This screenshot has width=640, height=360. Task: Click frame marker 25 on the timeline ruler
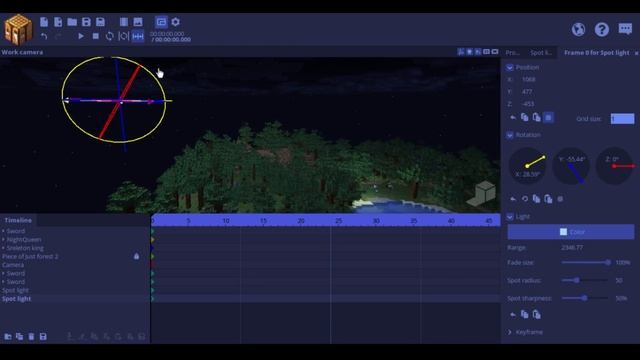tap(338, 220)
